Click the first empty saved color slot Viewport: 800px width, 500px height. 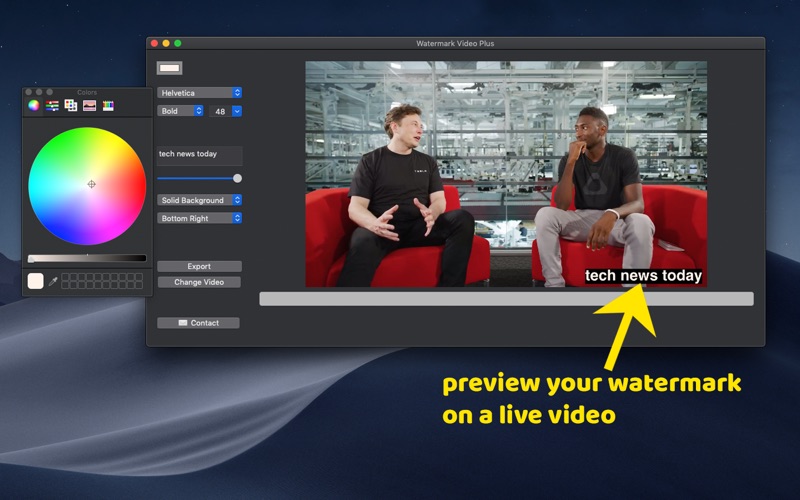(x=65, y=278)
